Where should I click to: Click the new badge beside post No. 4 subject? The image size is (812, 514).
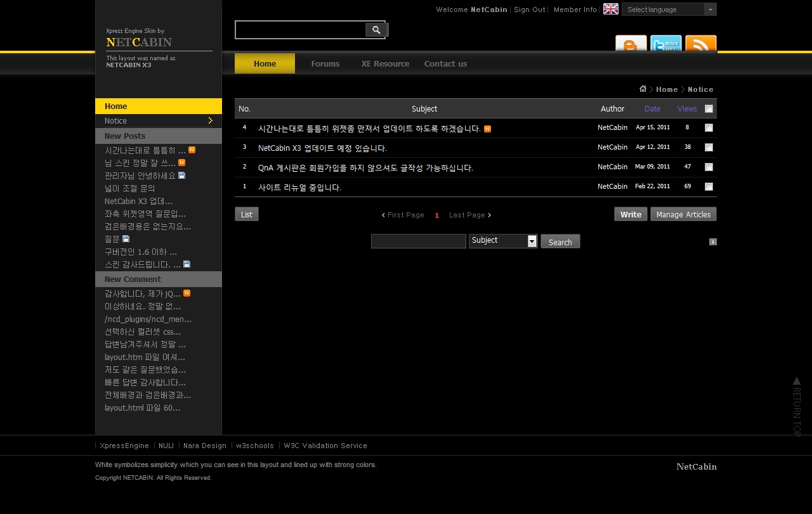point(487,129)
